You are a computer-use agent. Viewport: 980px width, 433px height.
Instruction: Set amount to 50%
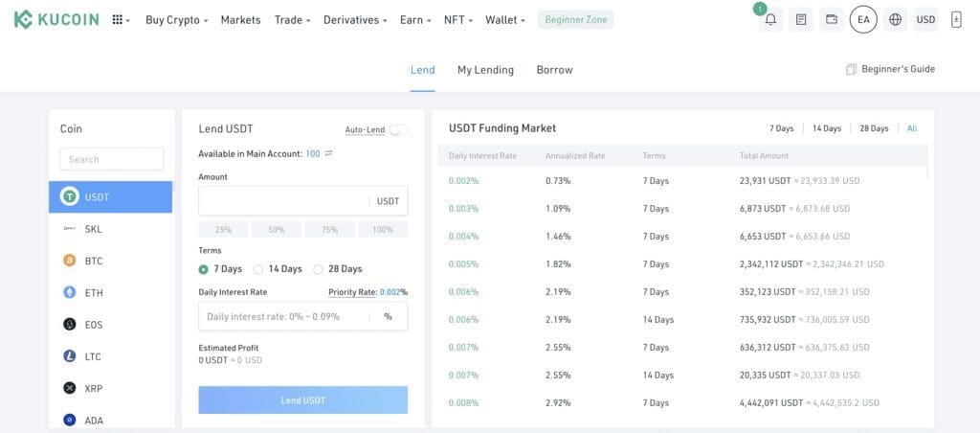[277, 230]
